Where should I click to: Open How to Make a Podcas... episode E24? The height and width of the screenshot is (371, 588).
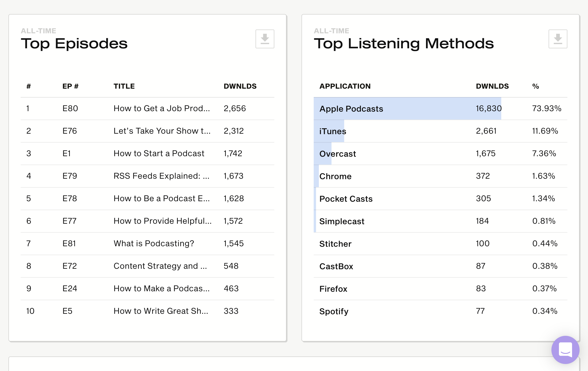[161, 288]
